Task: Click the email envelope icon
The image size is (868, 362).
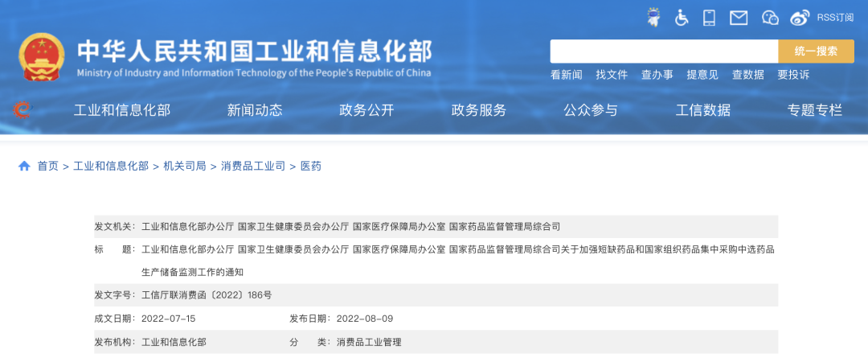Action: click(x=738, y=17)
